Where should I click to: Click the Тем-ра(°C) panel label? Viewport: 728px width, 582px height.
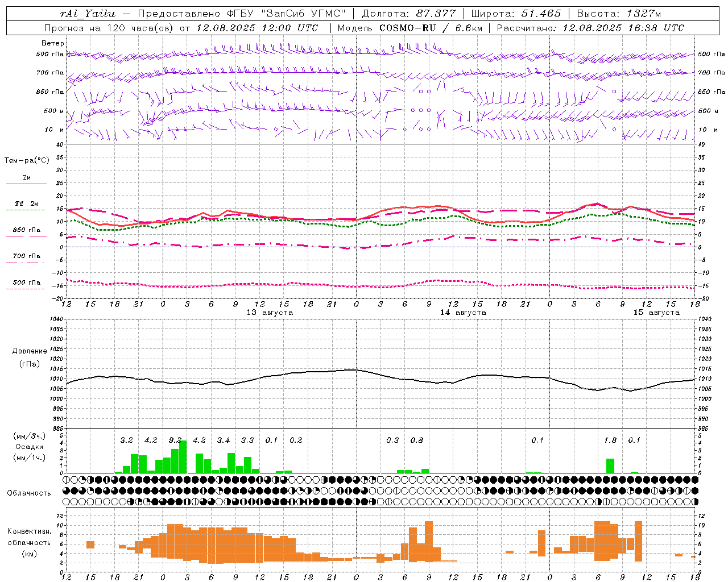pos(27,161)
